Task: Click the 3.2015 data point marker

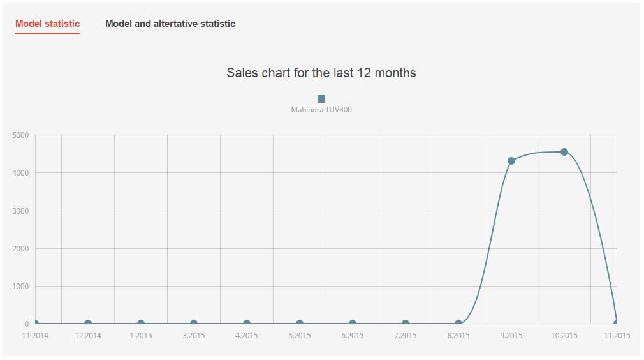Action: 194,324
